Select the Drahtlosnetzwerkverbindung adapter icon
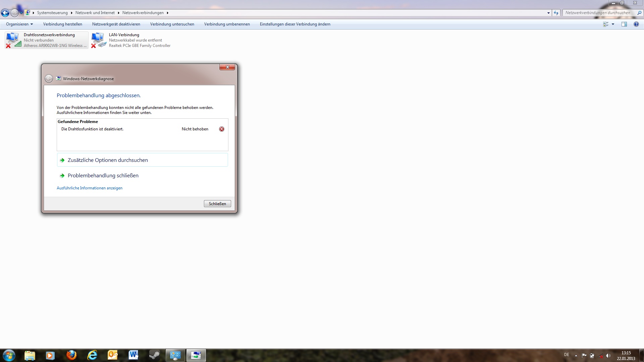 coord(13,40)
